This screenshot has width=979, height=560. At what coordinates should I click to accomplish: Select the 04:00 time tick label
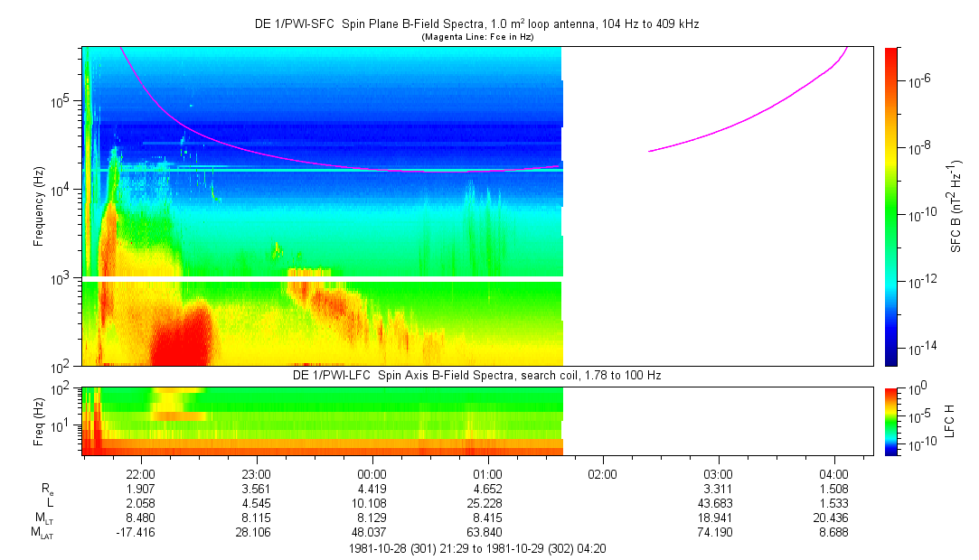click(833, 473)
